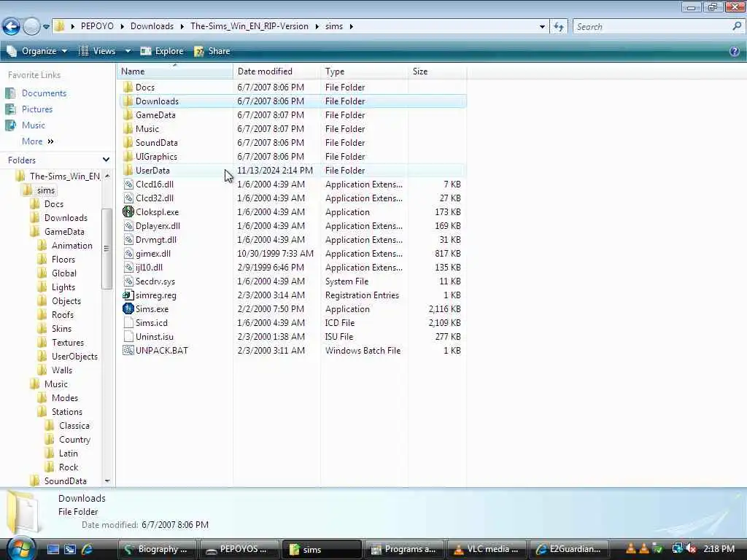Sort by Size column header

pyautogui.click(x=438, y=71)
